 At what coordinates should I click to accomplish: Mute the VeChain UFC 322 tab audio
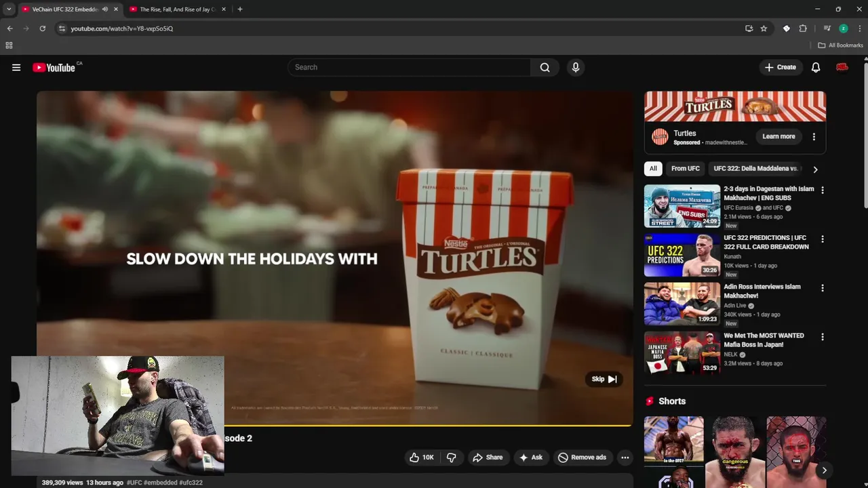[105, 9]
